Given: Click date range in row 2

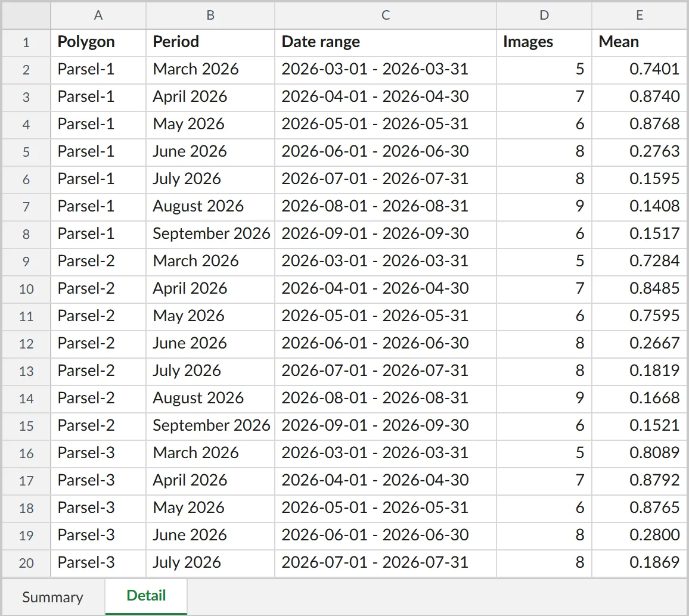Looking at the screenshot, I should (386, 70).
